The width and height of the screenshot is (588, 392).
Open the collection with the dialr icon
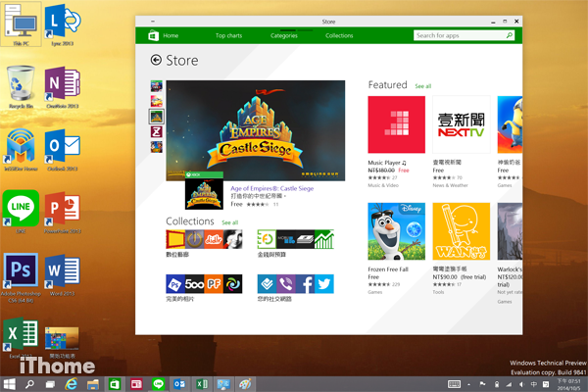(204, 239)
